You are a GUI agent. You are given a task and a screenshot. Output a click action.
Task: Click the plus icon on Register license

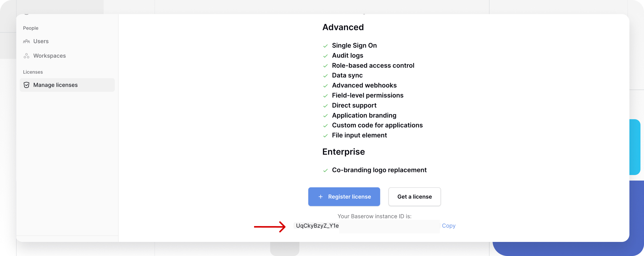coord(320,197)
